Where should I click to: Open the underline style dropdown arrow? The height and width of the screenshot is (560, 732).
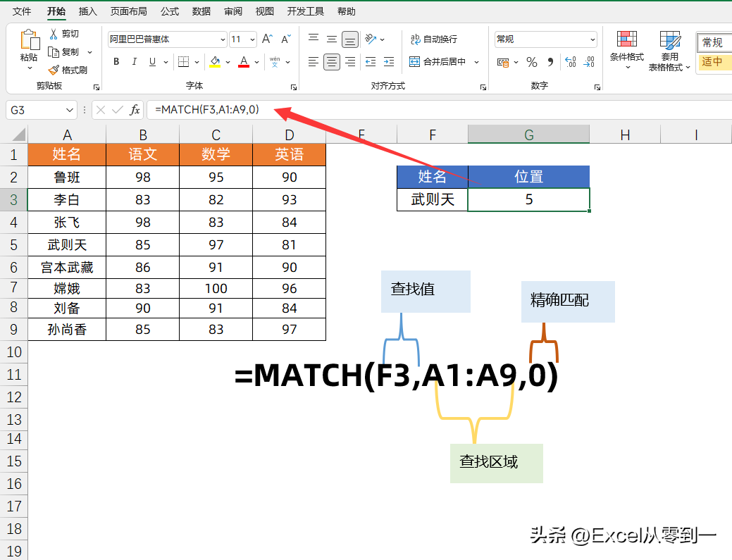(166, 61)
